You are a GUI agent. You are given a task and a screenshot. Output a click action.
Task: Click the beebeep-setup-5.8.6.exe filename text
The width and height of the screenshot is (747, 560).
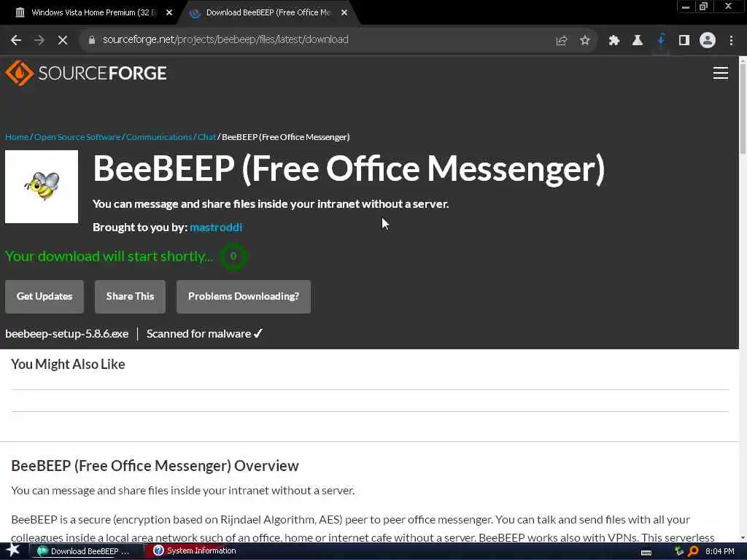click(x=66, y=334)
